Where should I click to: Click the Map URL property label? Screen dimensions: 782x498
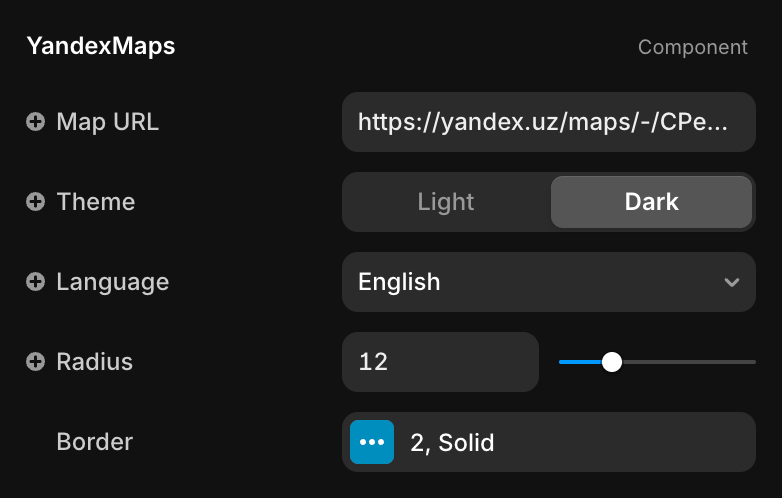tap(107, 122)
